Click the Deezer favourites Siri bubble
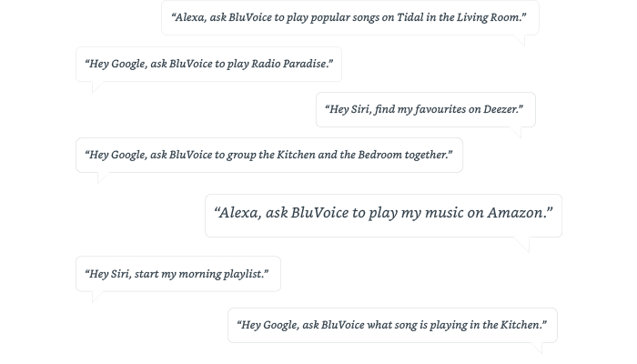 pos(425,109)
